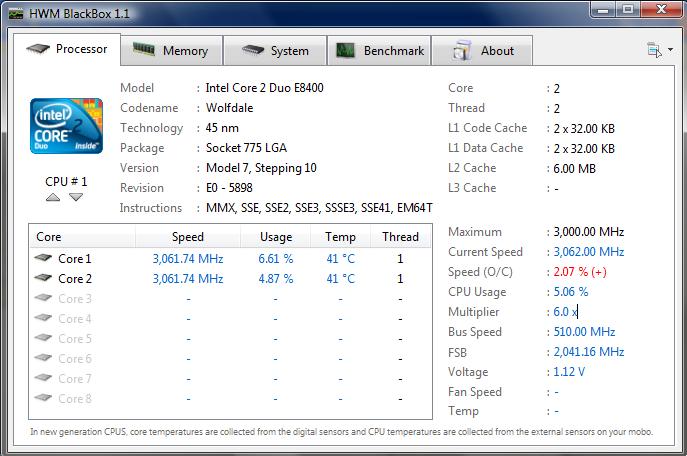Click the Voltage value 1.12 V
Image resolution: width=687 pixels, height=456 pixels.
coord(569,372)
